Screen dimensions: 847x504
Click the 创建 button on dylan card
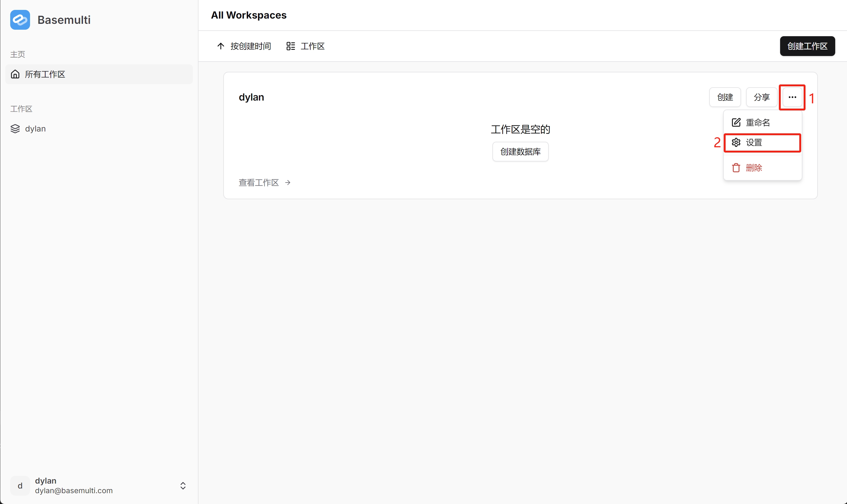[725, 97]
